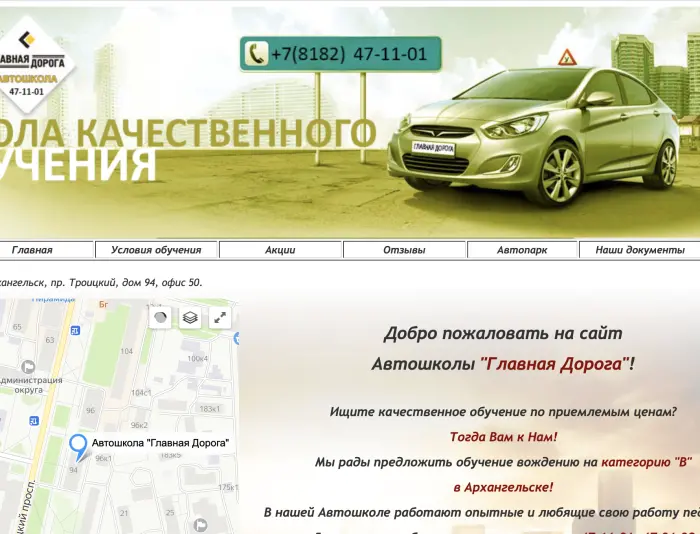Viewport: 700px width, 534px height.
Task: Click house number 183к1 on the map
Action: tap(209, 409)
